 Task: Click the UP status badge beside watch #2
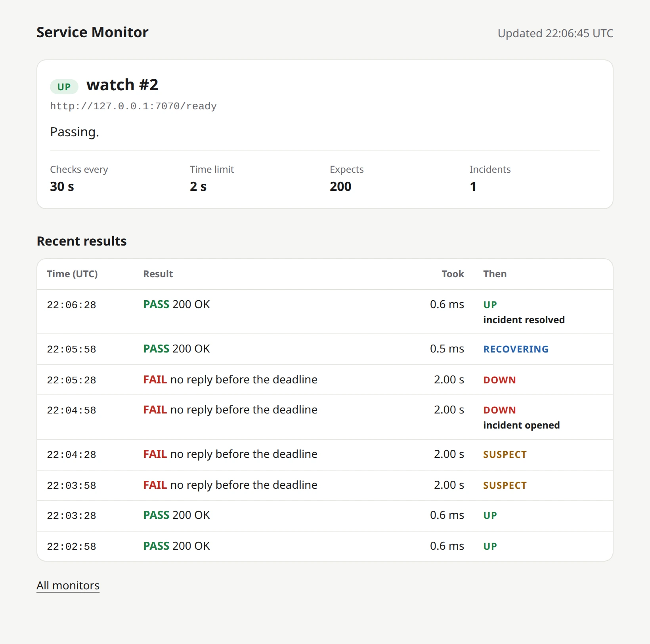(64, 87)
